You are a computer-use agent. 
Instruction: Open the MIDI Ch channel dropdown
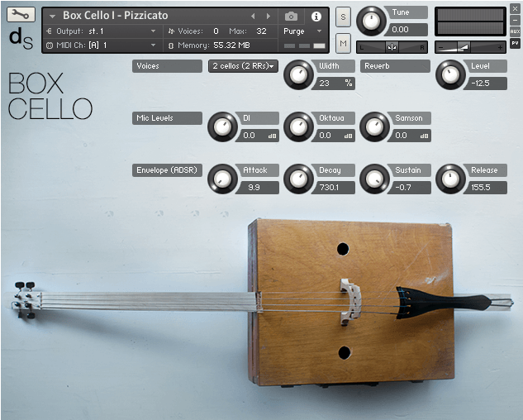click(x=101, y=45)
